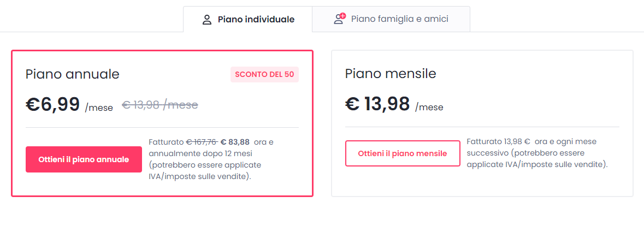Click the /mese label beside €6,99

coord(99,108)
